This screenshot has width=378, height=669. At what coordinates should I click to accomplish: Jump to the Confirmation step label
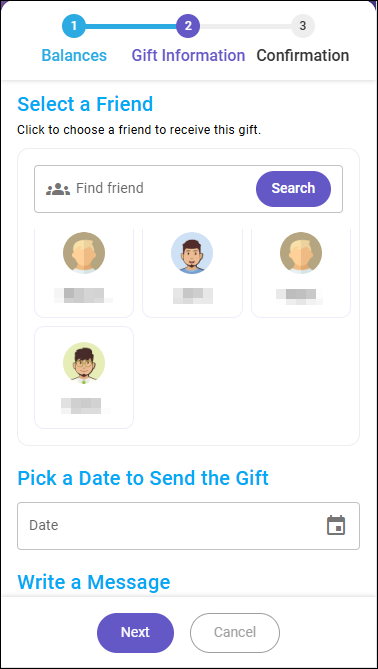302,55
